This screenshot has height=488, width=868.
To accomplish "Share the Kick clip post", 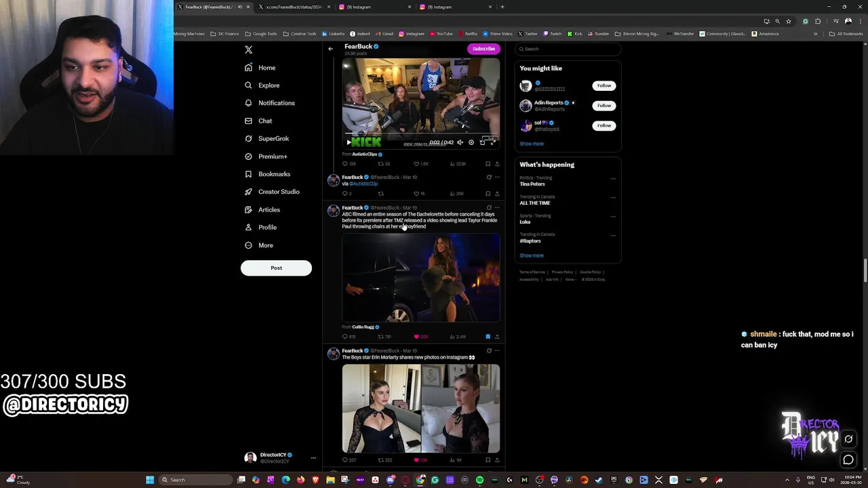I will pyautogui.click(x=497, y=164).
